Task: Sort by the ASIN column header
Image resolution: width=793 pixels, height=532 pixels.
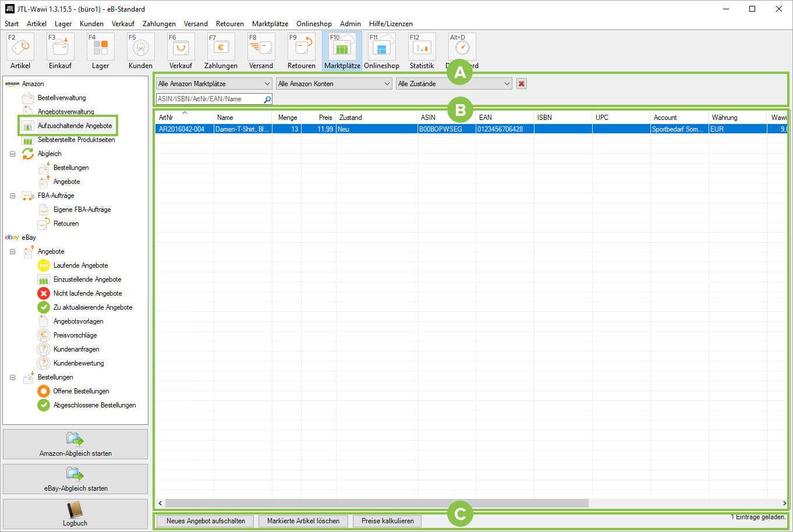Action: pos(447,118)
